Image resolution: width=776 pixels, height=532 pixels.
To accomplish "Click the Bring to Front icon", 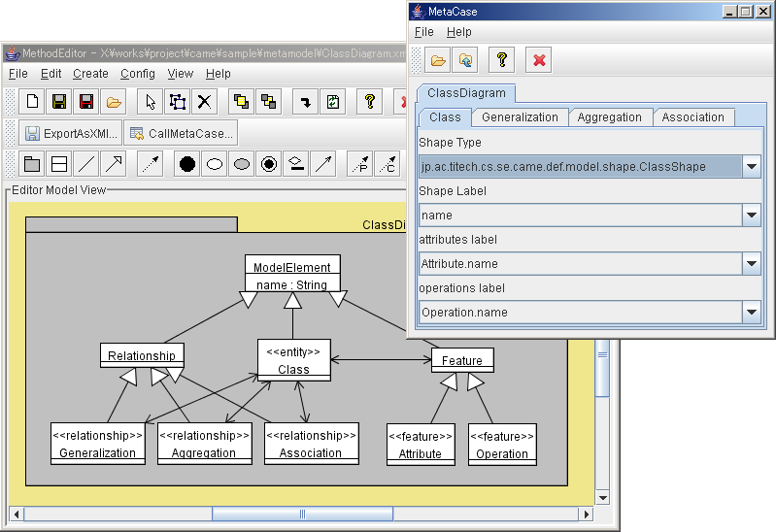I will click(x=242, y=102).
